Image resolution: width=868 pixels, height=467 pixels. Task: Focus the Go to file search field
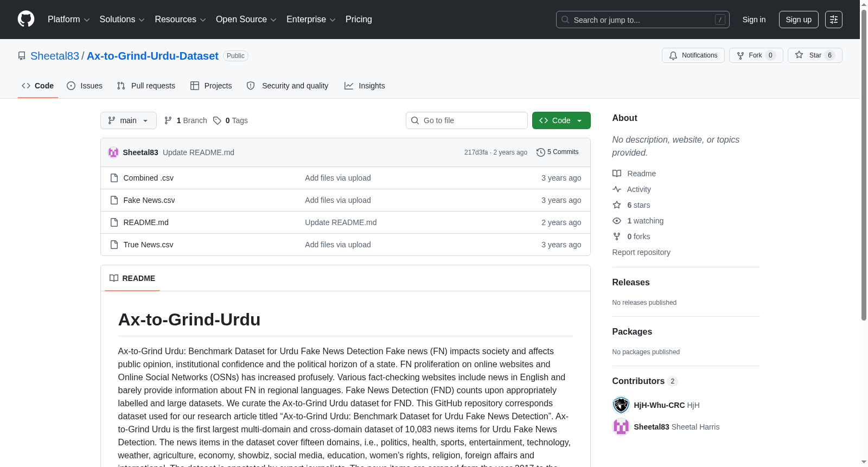[x=467, y=120]
